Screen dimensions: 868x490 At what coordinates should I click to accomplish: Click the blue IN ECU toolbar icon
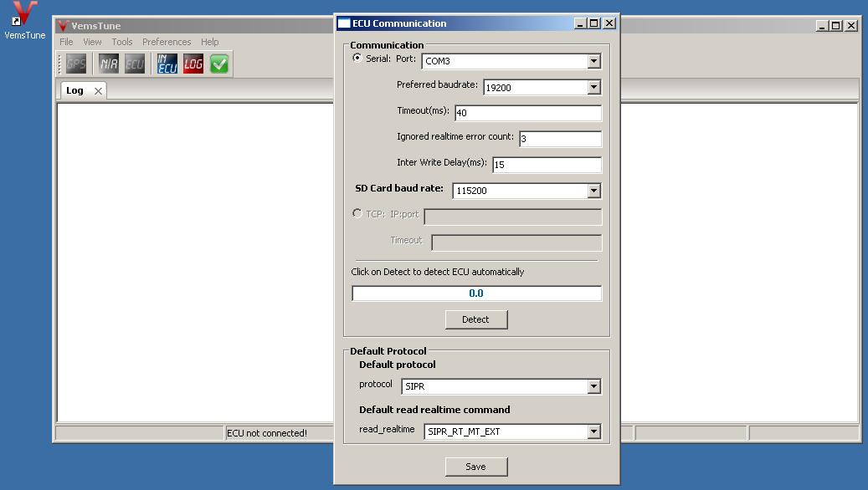click(167, 64)
